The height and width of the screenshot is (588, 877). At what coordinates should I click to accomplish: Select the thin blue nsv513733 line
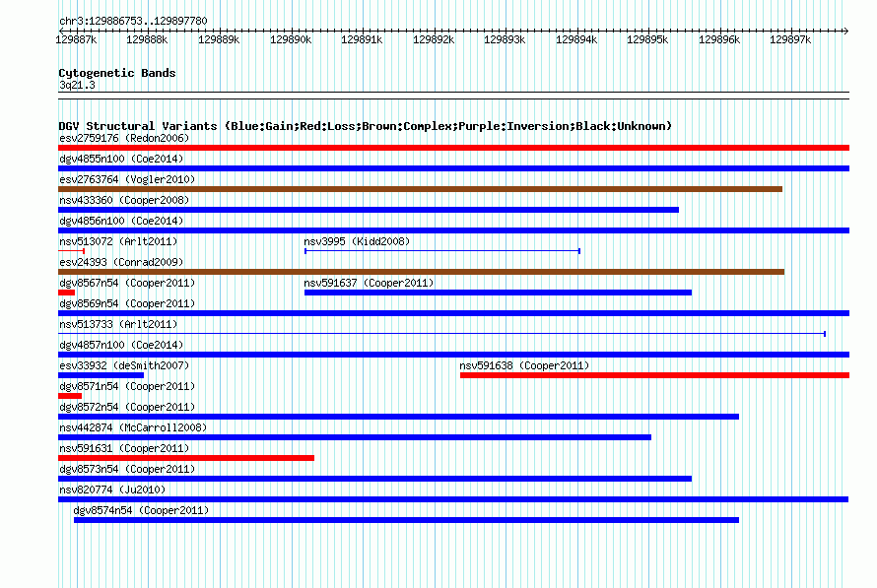(441, 334)
